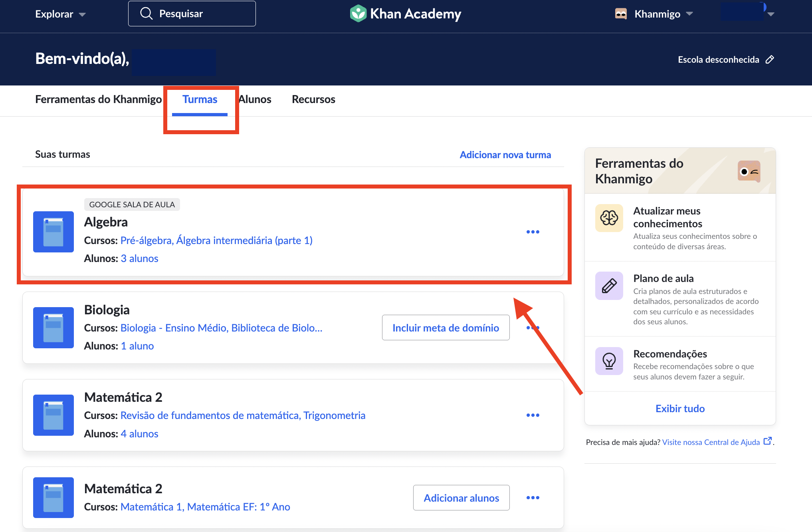
Task: Click the Biologia class title
Action: 107,310
